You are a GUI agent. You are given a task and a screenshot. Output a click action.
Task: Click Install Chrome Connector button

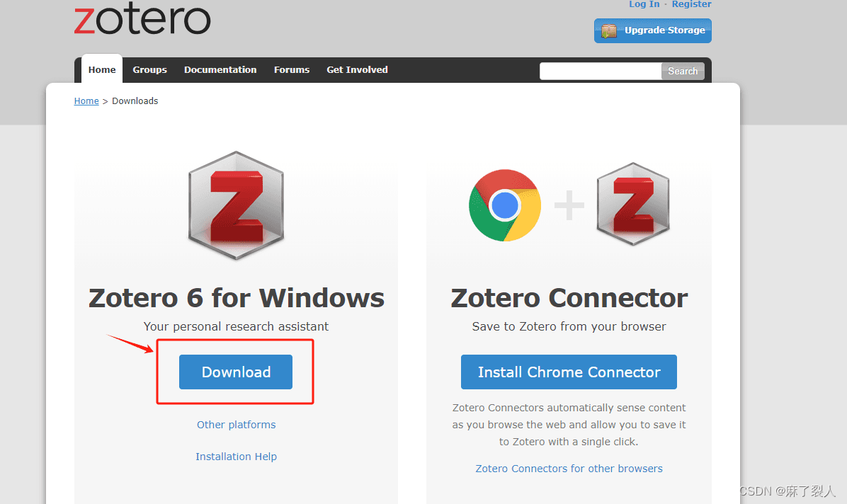[569, 372]
